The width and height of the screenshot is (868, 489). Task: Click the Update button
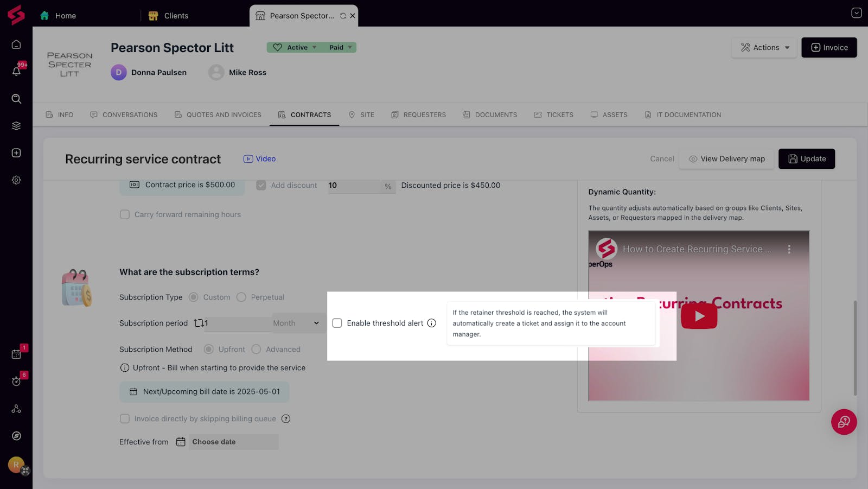[807, 158]
